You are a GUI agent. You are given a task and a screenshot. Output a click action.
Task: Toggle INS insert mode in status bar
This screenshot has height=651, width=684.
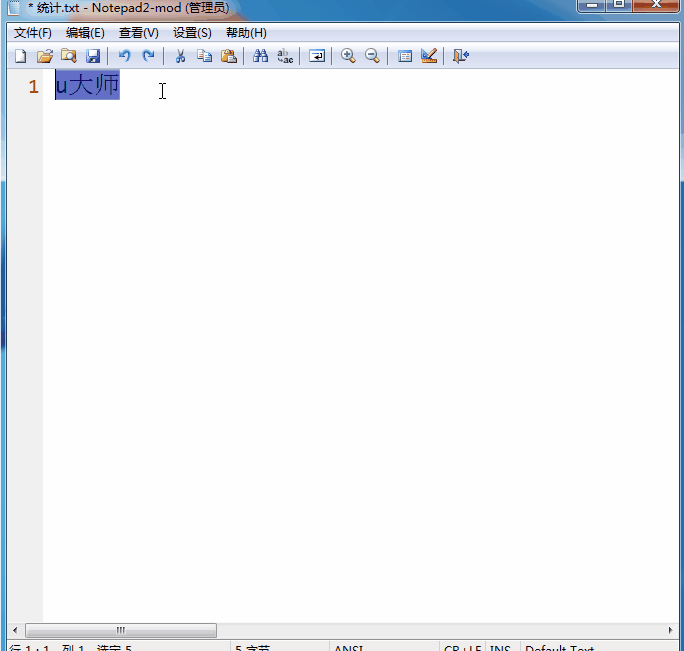pyautogui.click(x=500, y=647)
